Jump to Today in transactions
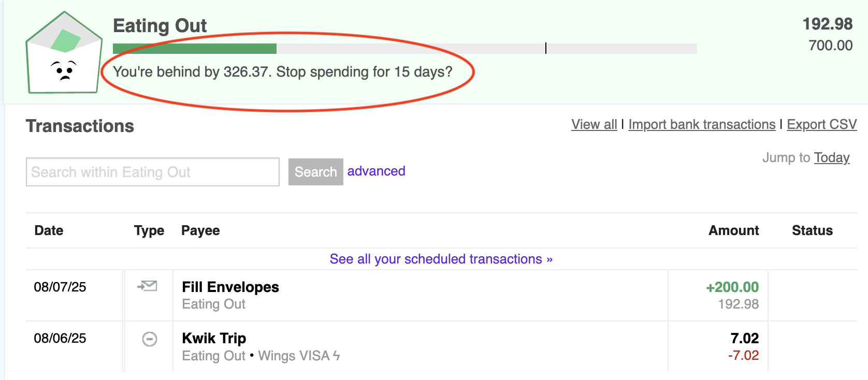The image size is (868, 380). [831, 158]
